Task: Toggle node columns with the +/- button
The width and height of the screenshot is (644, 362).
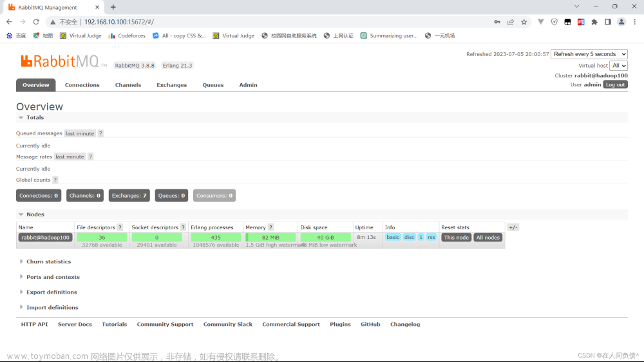Action: (x=513, y=227)
